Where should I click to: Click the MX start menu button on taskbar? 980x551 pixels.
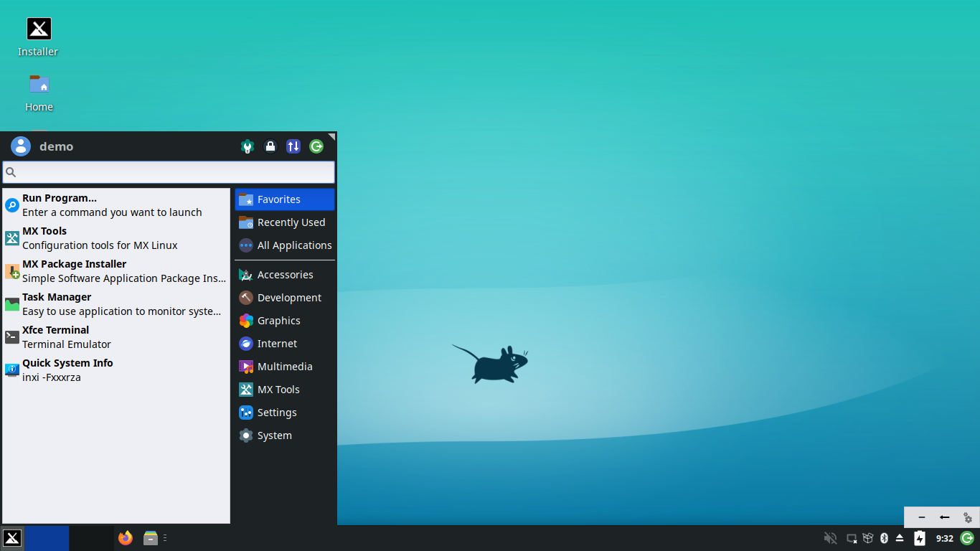(x=12, y=538)
